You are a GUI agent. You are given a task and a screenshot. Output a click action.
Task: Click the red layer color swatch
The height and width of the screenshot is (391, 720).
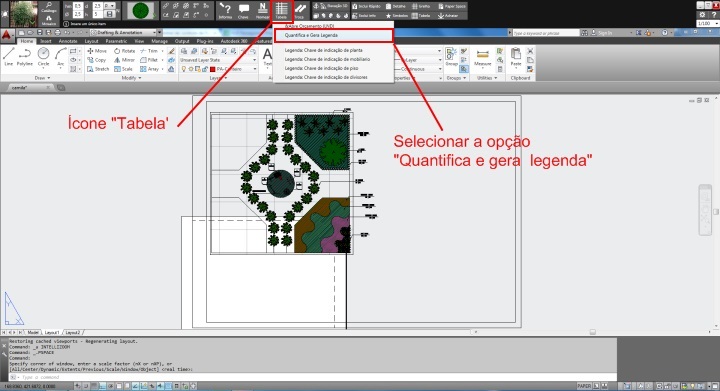pyautogui.click(x=213, y=69)
